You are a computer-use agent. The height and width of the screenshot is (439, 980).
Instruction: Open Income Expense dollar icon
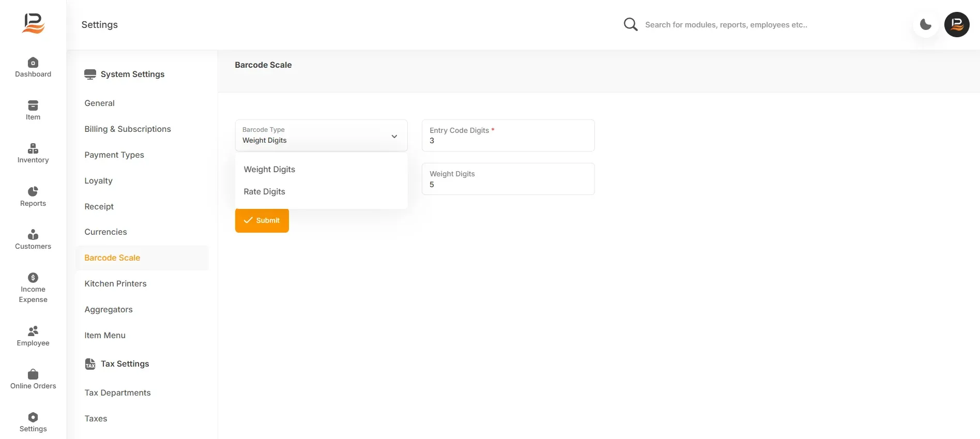pyautogui.click(x=33, y=278)
